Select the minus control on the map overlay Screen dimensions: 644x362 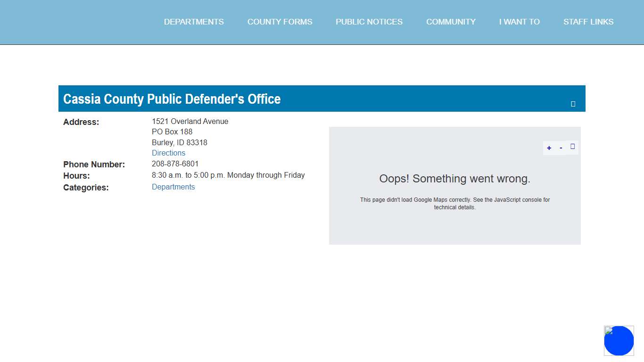pos(561,148)
